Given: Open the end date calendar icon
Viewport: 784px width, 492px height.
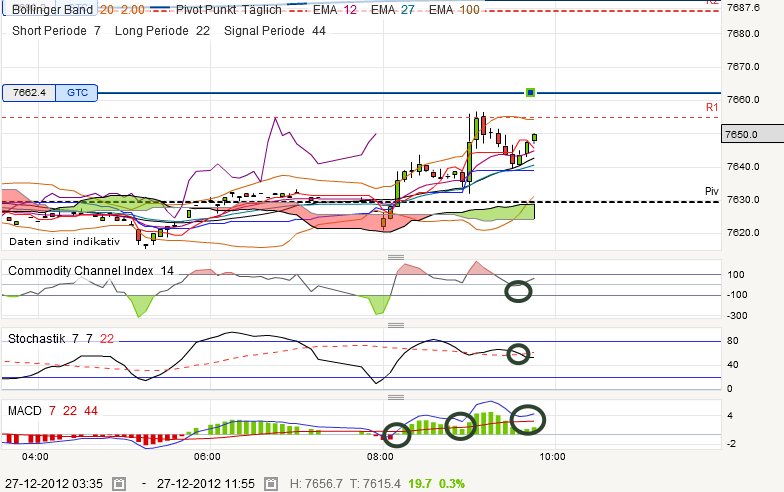Looking at the screenshot, I should pyautogui.click(x=270, y=484).
